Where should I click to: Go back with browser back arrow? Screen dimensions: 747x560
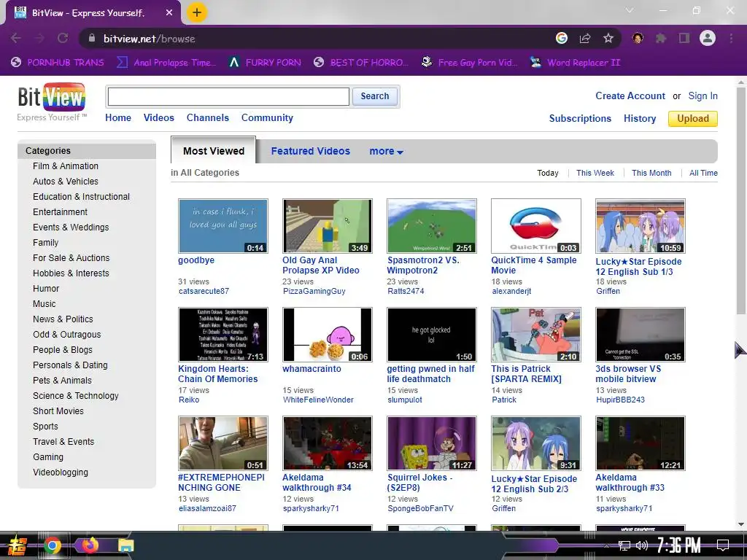click(16, 38)
